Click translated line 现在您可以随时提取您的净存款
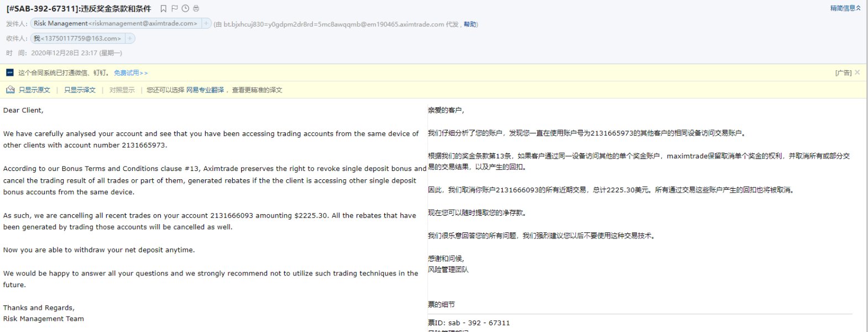Screen dimensions: 868x332 (477, 212)
